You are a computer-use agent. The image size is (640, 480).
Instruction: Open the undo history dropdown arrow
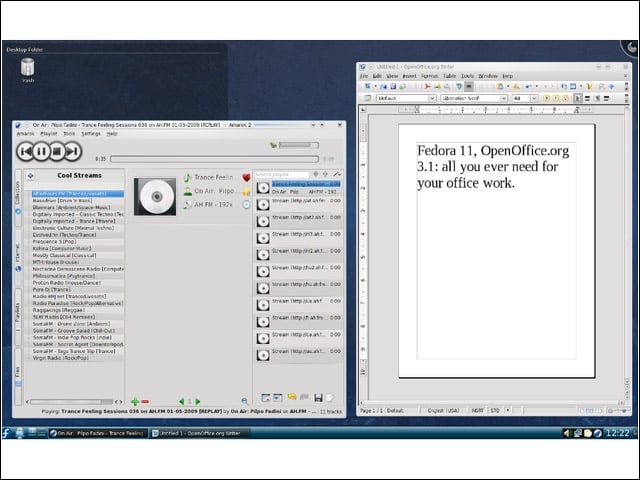(x=536, y=86)
